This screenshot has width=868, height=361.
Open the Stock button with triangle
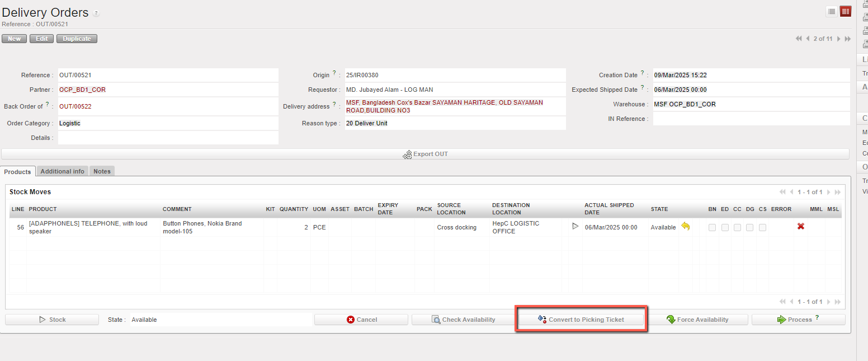[52, 320]
